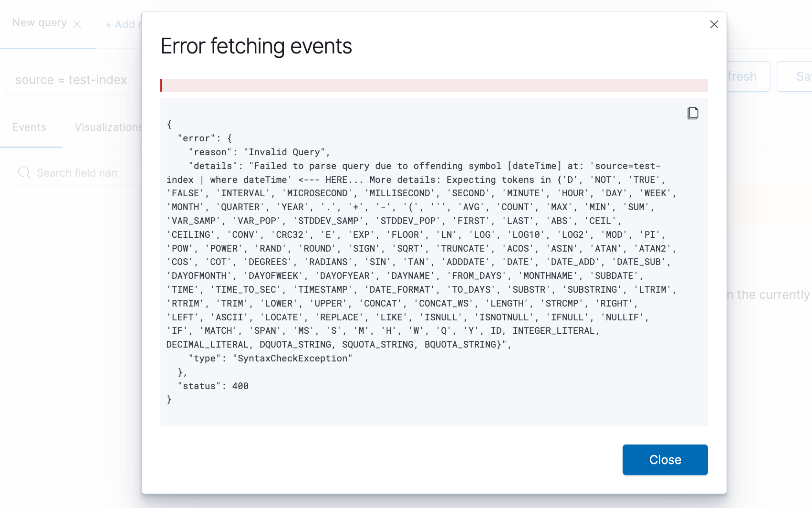Click the "Error fetching events" title
The image size is (812, 508).
pyautogui.click(x=256, y=46)
